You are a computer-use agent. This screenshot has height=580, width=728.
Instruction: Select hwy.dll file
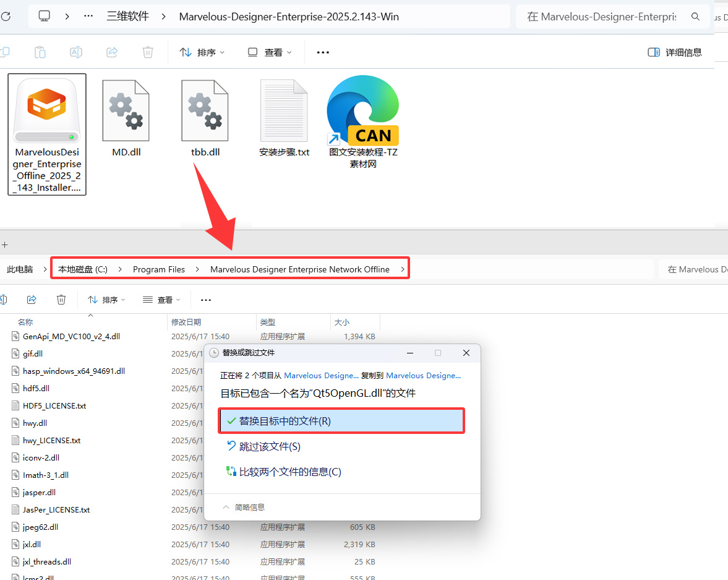(x=35, y=423)
